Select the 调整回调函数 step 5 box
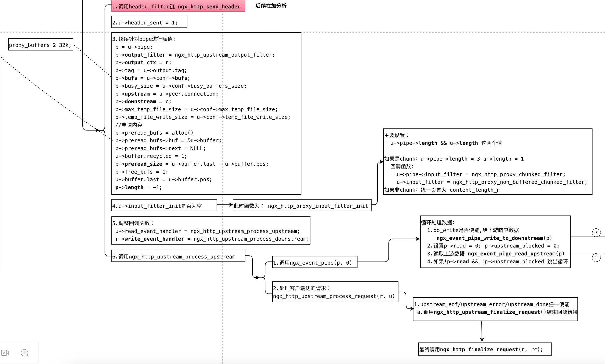Viewport: 605px width, 364px height. pos(210,231)
